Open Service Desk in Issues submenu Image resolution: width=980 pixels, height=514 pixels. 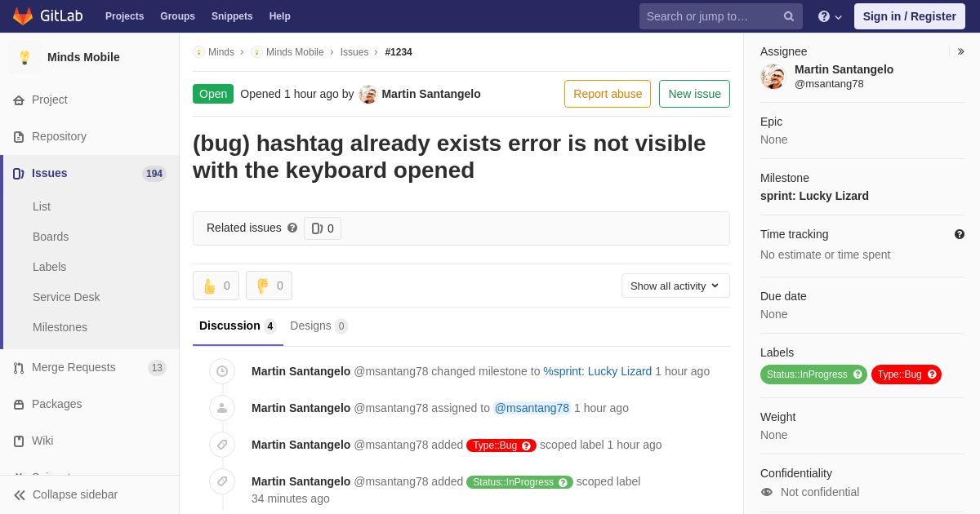coord(66,297)
